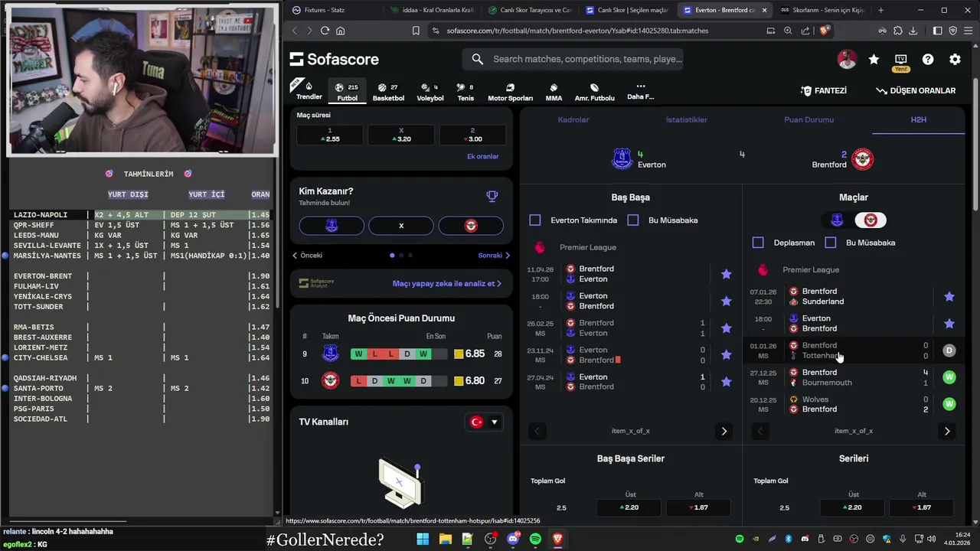
Task: Go to previous page of Baş Başa matches
Action: [x=537, y=432]
